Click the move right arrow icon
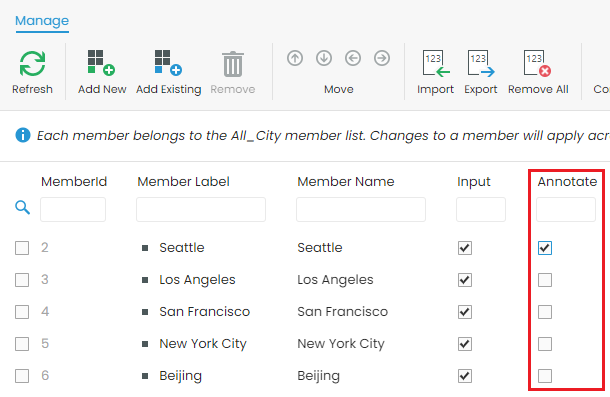The width and height of the screenshot is (610, 397). 382,58
